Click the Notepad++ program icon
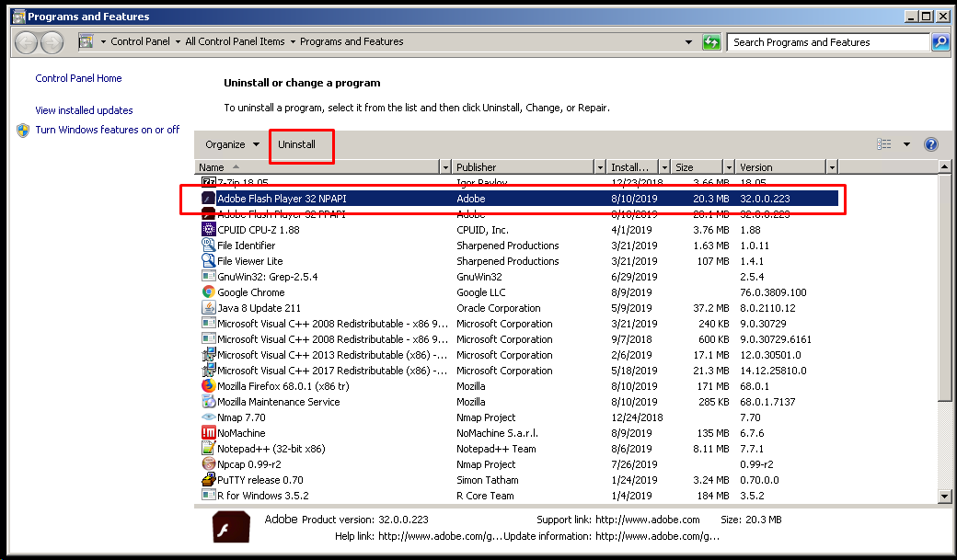Screen dimensions: 957x560 tap(209, 449)
